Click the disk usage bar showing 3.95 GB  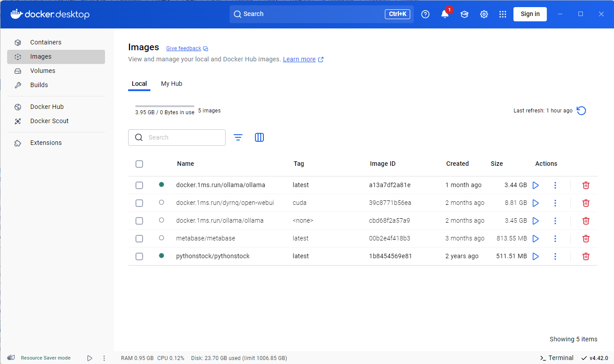165,106
